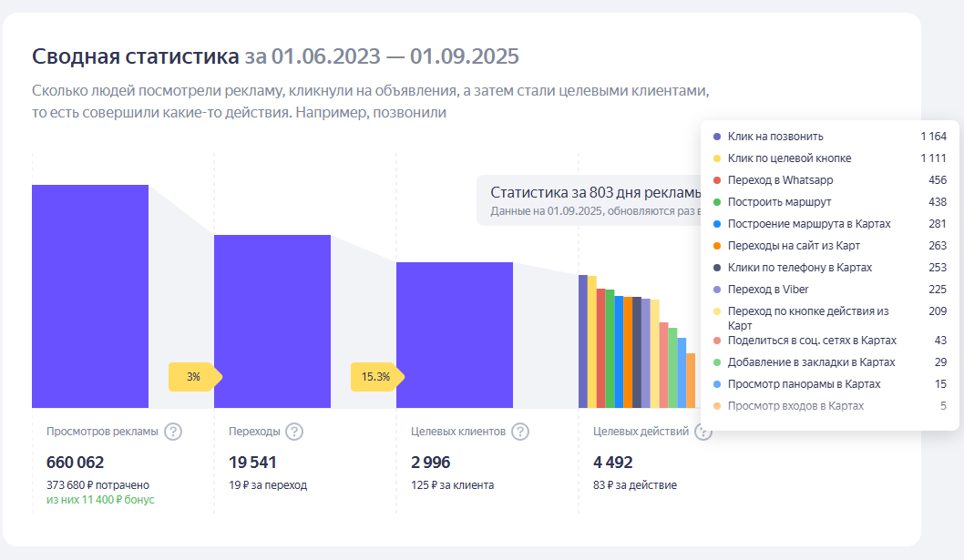Screen dimensions: 964x560
Task: Select legend row Переход в Whatsapp
Action: 830,180
